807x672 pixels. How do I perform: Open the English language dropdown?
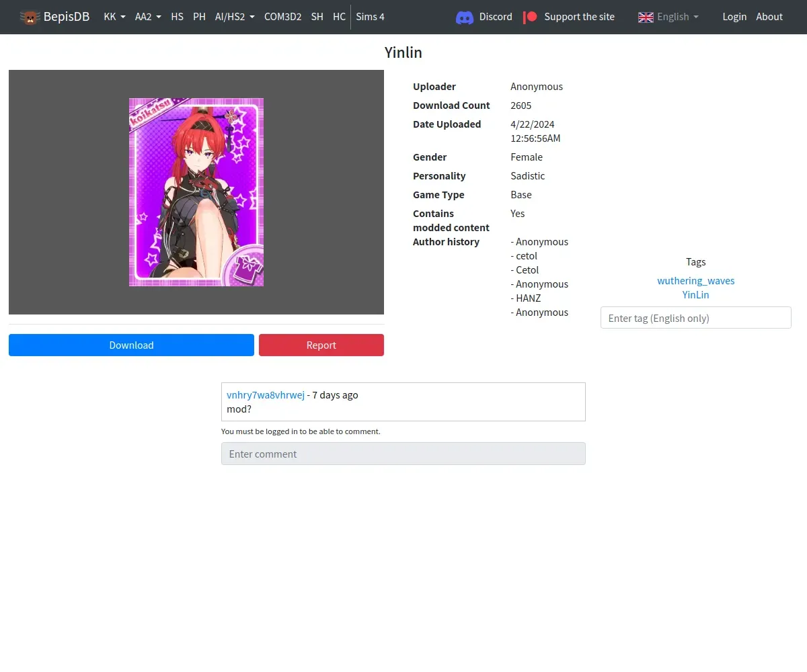pos(677,17)
